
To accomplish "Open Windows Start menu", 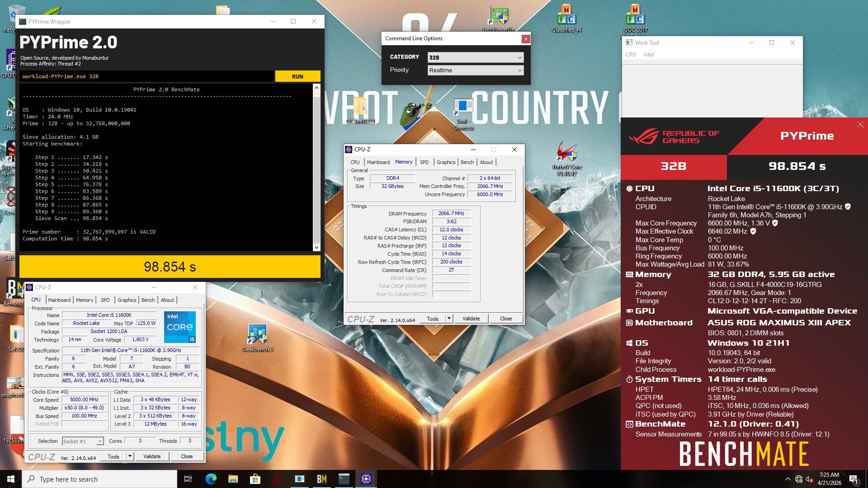I will pos(11,479).
